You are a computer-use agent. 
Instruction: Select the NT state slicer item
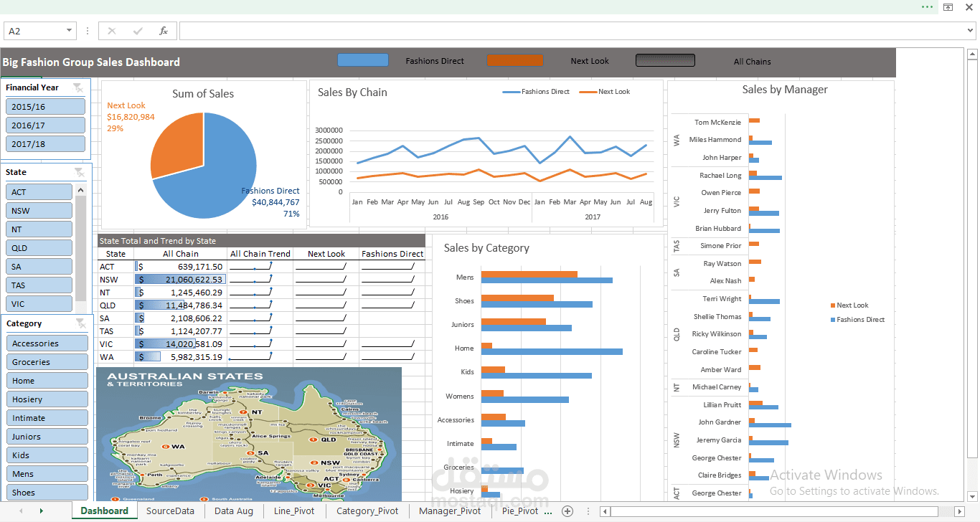(39, 229)
